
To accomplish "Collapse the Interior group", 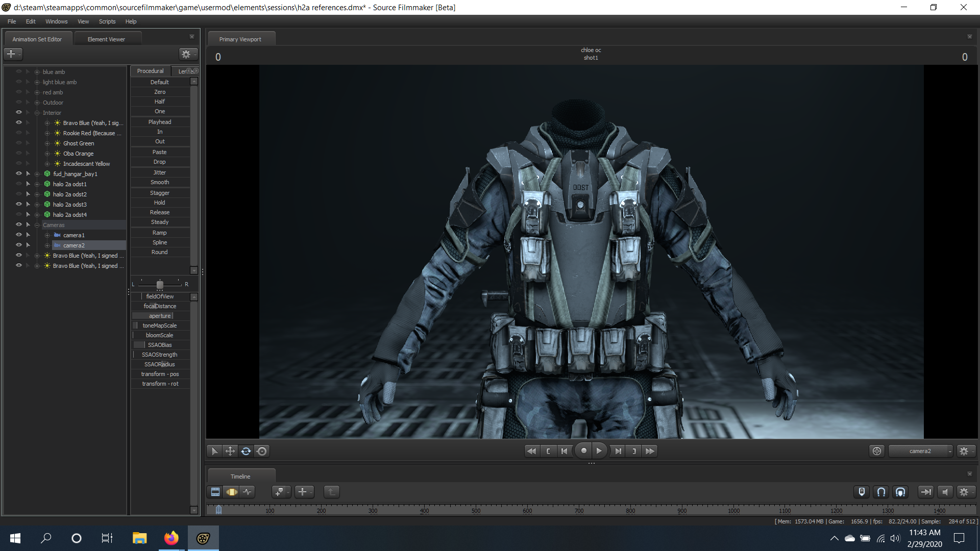I will pos(37,113).
